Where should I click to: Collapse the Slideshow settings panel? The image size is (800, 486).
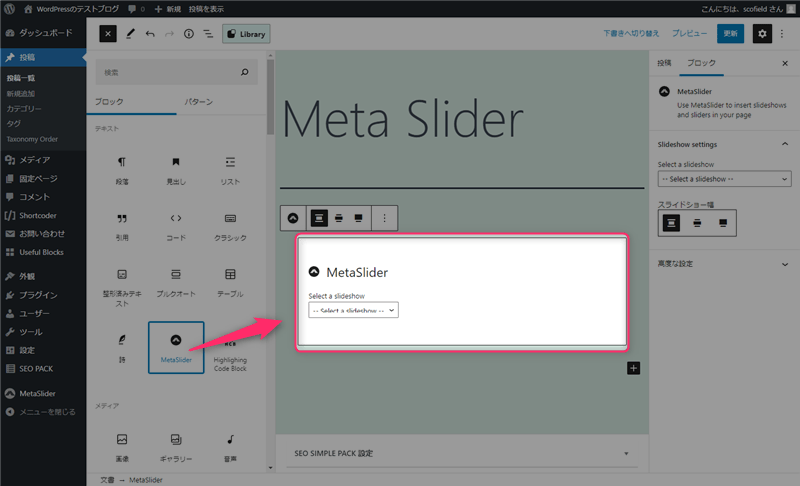click(723, 144)
